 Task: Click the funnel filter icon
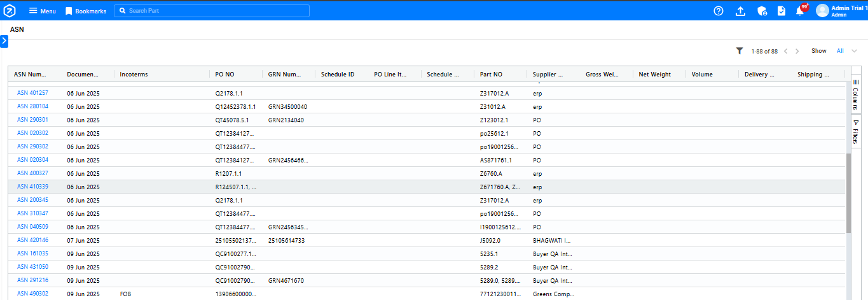pos(740,51)
